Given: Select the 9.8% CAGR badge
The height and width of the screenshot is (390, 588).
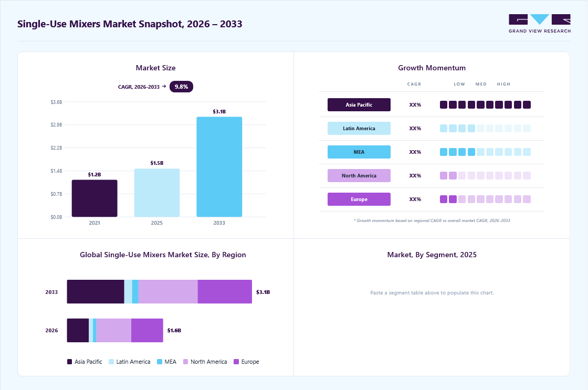Looking at the screenshot, I should coord(181,87).
